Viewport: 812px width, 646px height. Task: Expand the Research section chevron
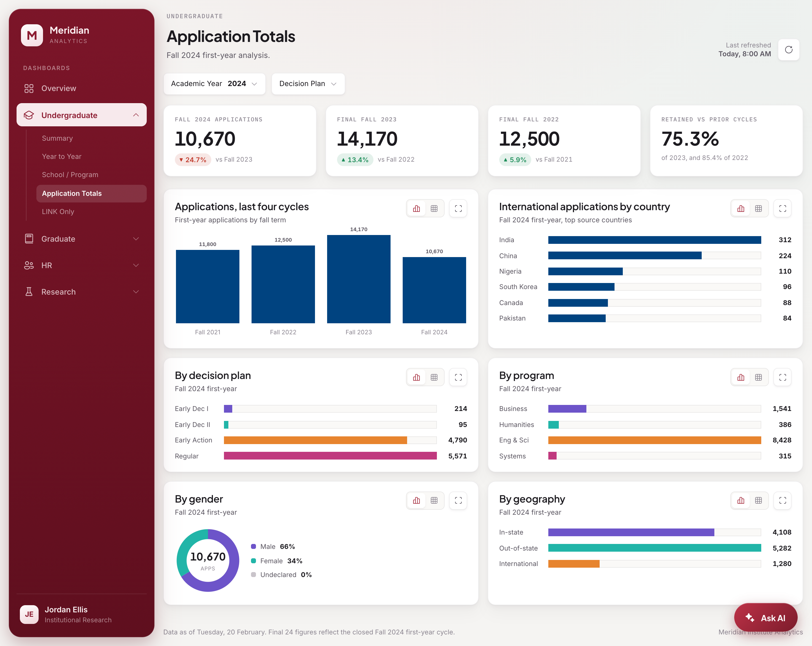pos(136,292)
